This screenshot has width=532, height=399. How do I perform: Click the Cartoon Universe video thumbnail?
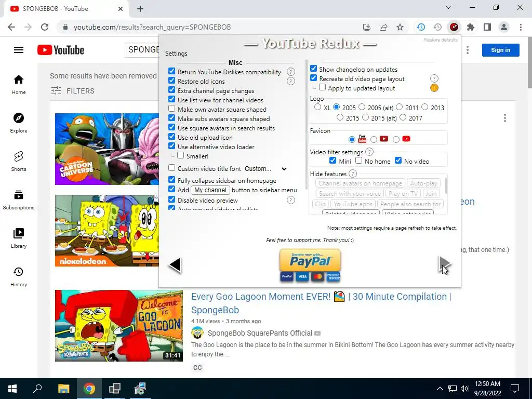tap(107, 149)
